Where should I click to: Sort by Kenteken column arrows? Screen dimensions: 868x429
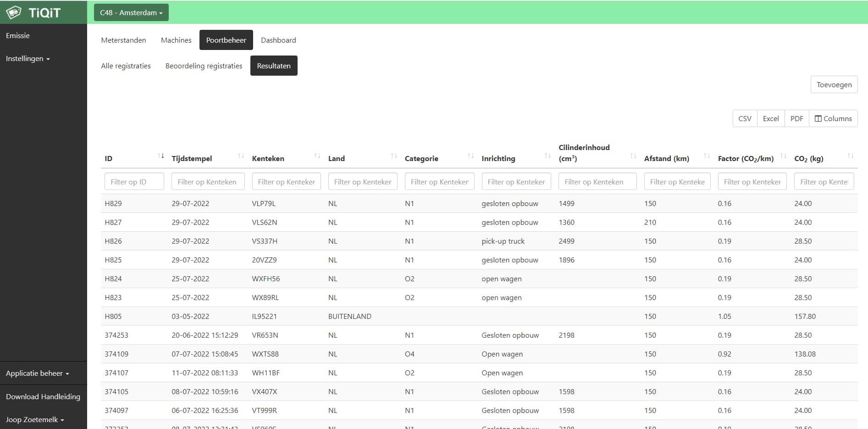tap(317, 156)
